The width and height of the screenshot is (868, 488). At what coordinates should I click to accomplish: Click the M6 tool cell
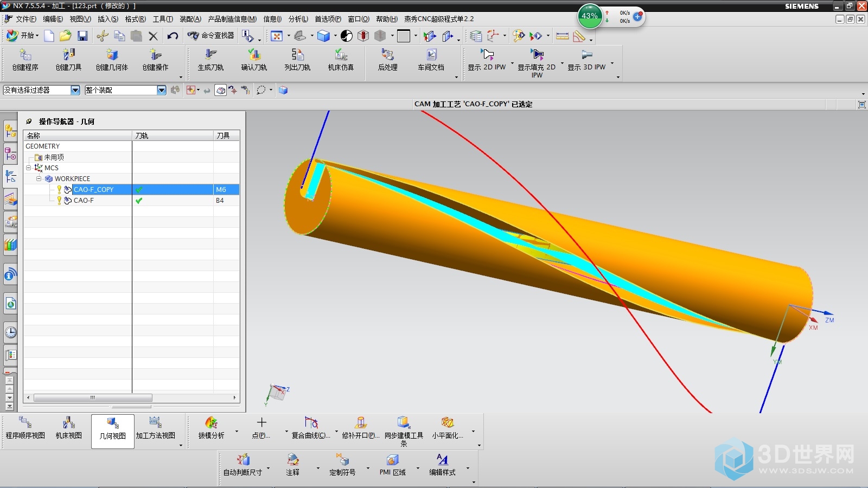point(226,190)
